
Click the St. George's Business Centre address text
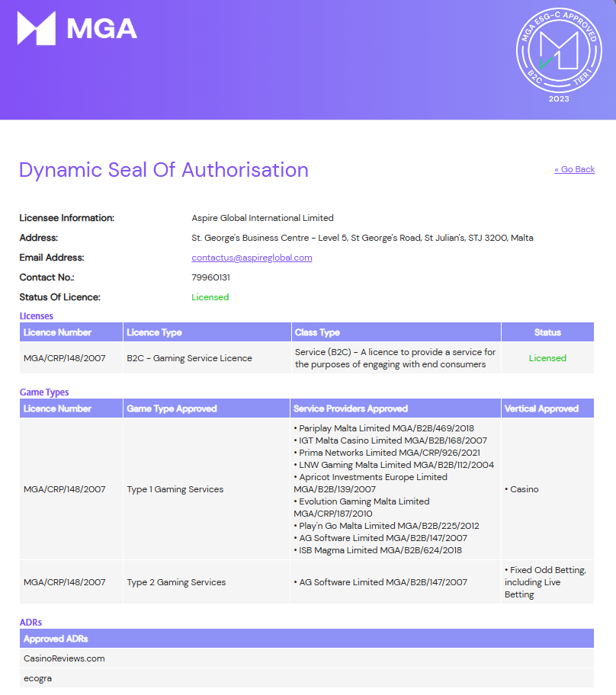pos(362,238)
